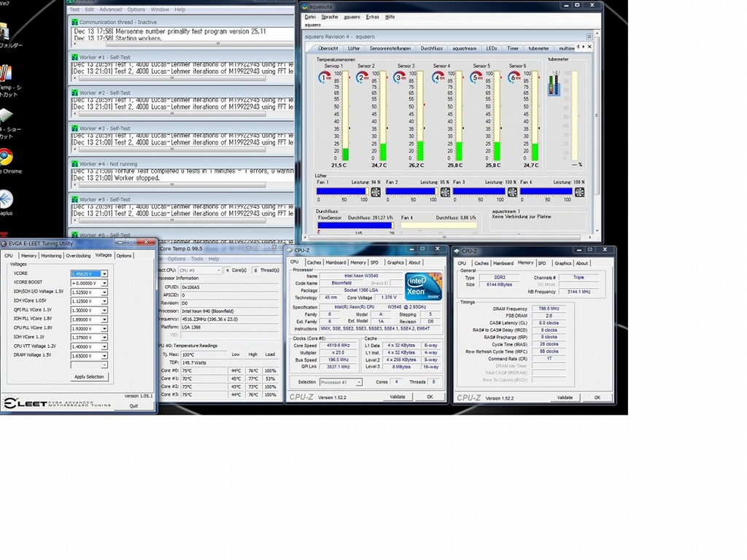Click the Communication thread window icon

tap(75, 22)
